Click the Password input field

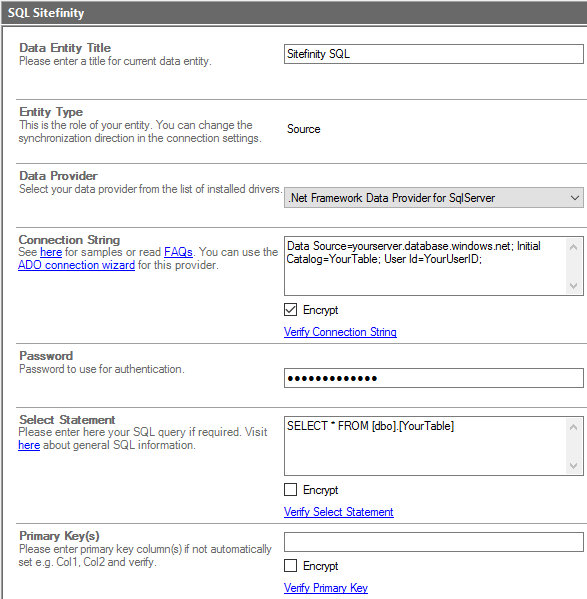(x=433, y=378)
